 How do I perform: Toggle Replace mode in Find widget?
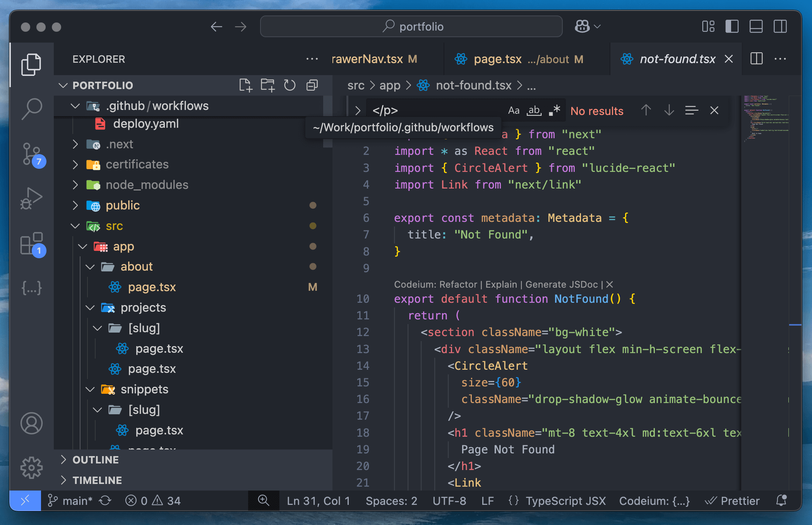(x=358, y=111)
